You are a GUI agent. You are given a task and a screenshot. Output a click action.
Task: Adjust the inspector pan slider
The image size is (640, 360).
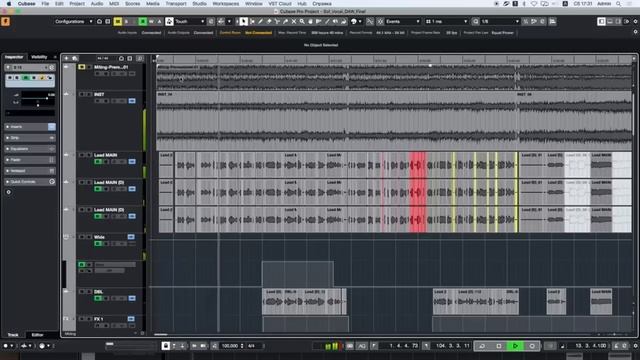(38, 105)
